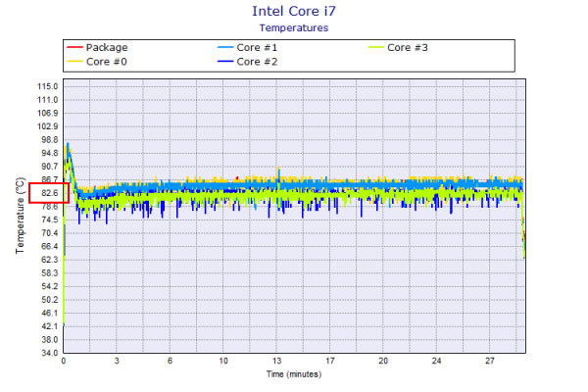Click the 62.3 y-axis value

tap(50, 260)
